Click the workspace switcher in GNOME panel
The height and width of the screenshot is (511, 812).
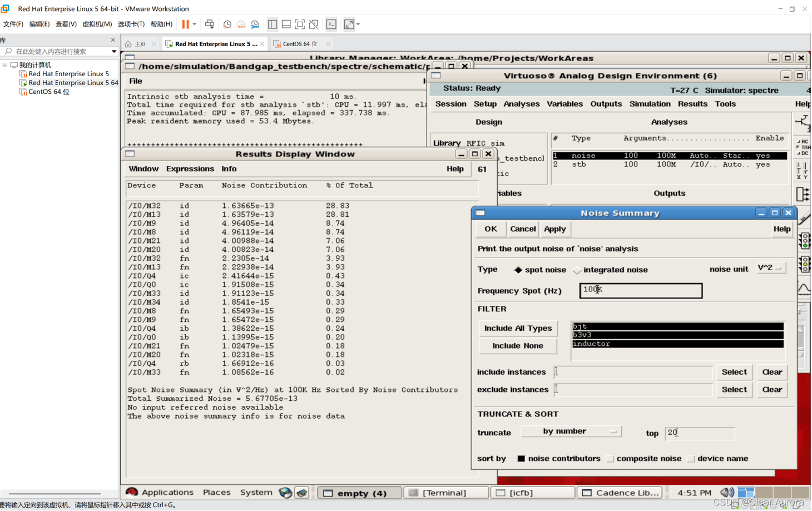click(x=774, y=493)
